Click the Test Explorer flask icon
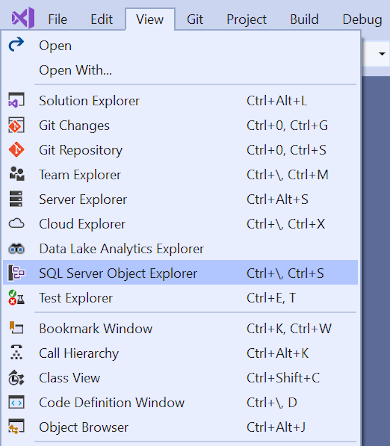Screen dimensions: 390x446 [x=16, y=298]
